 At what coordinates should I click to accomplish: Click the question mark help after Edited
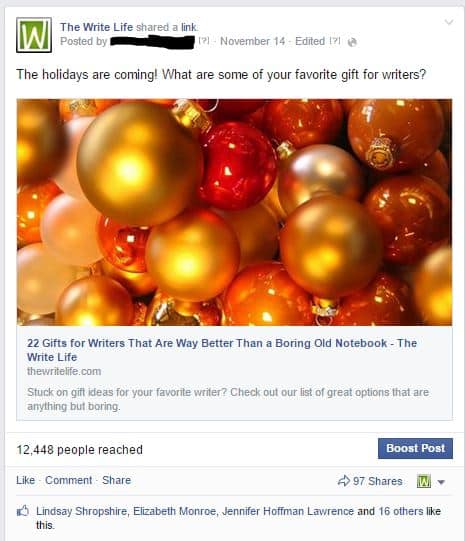click(335, 41)
